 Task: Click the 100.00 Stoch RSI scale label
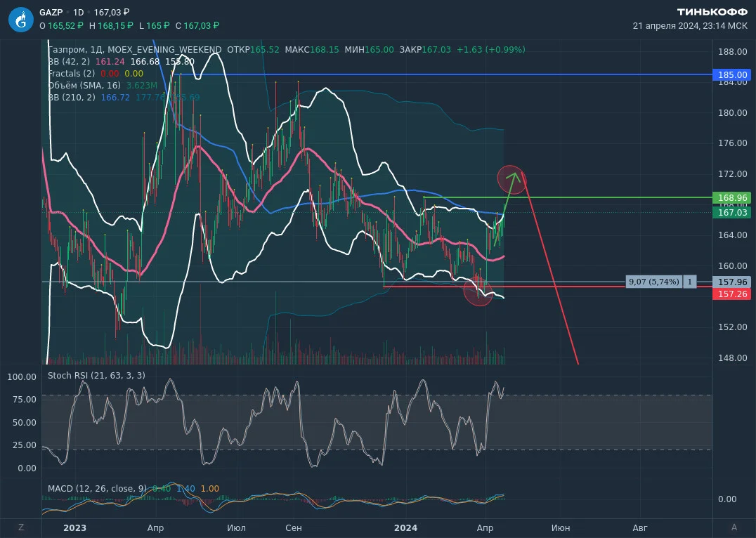[x=22, y=377]
